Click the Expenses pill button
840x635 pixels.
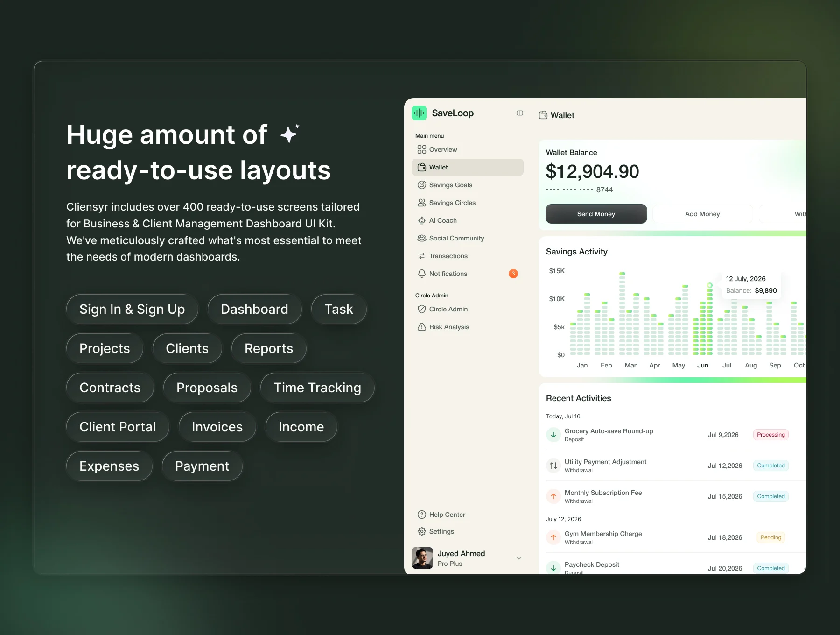coord(109,466)
